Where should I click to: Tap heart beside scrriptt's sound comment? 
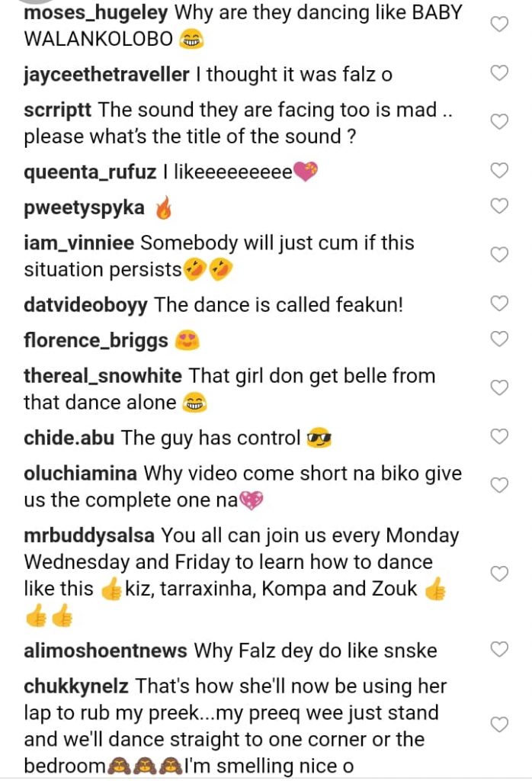tap(498, 122)
